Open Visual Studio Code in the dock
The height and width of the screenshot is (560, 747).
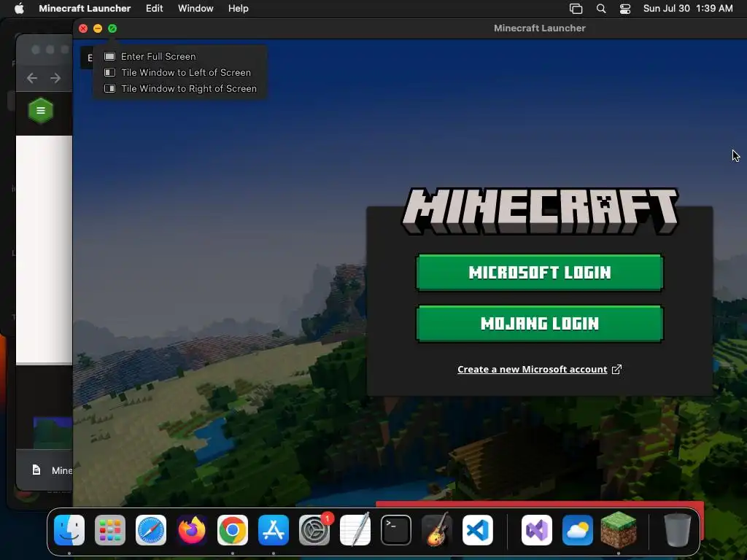click(x=478, y=530)
